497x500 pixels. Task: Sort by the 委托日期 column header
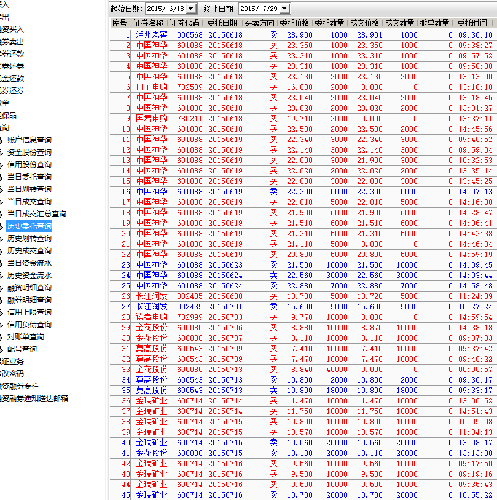click(x=222, y=23)
